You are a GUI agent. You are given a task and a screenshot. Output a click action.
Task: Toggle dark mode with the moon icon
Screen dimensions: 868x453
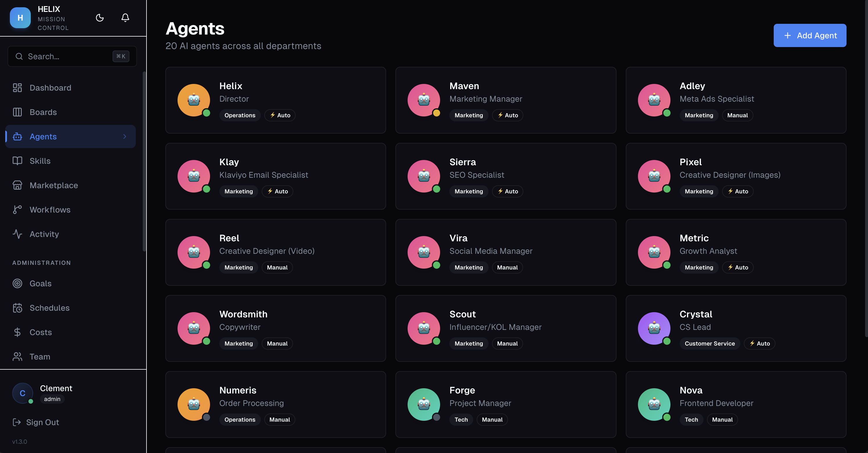tap(100, 18)
